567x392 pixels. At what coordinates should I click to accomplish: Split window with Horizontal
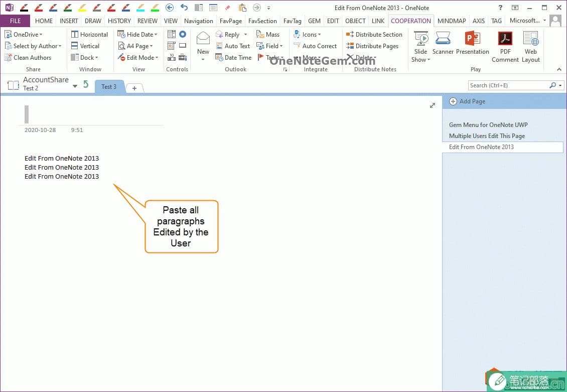[x=89, y=34]
